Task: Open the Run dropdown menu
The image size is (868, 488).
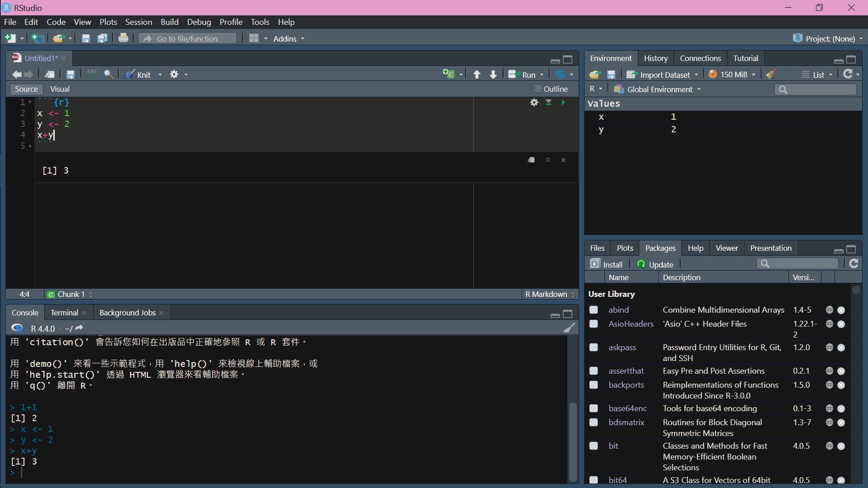Action: 541,74
